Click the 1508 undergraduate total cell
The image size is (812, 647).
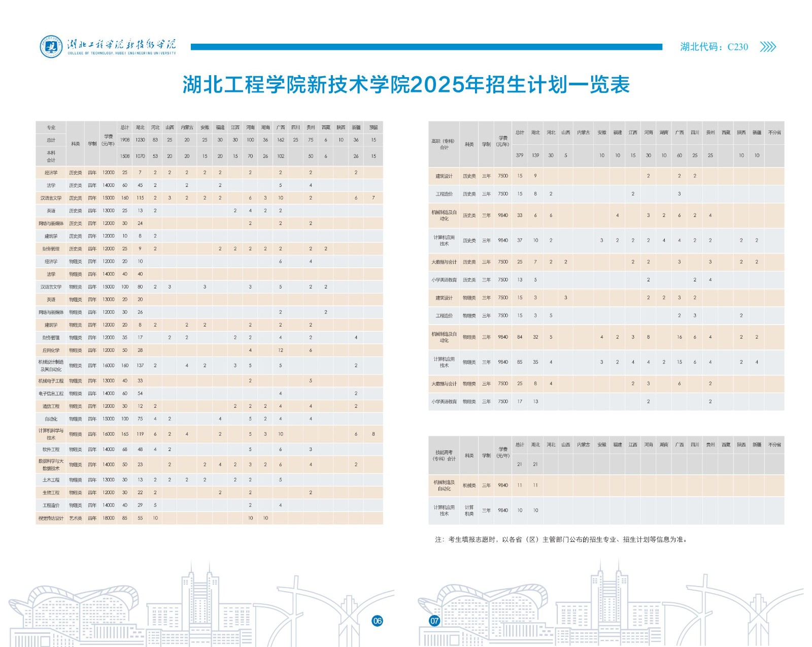125,156
